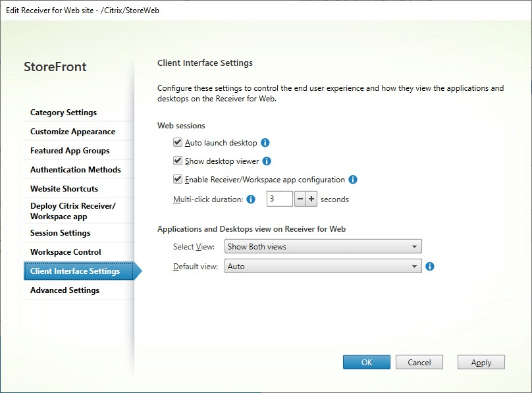This screenshot has width=532, height=393.
Task: Disable the Show desktop viewer setting
Action: point(178,160)
